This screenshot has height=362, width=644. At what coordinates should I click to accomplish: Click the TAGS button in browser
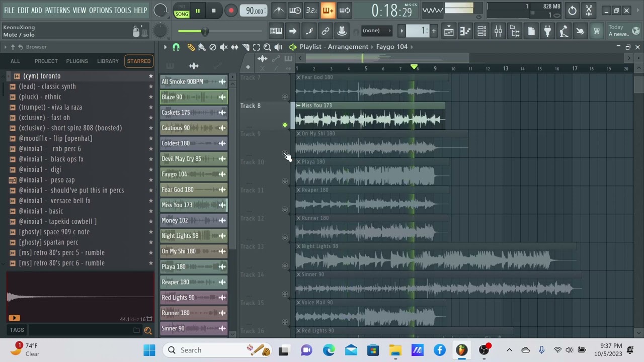[x=17, y=330]
